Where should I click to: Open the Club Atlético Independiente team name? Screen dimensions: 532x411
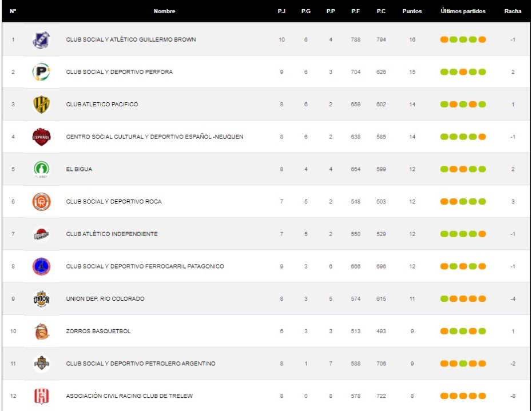(x=112, y=234)
